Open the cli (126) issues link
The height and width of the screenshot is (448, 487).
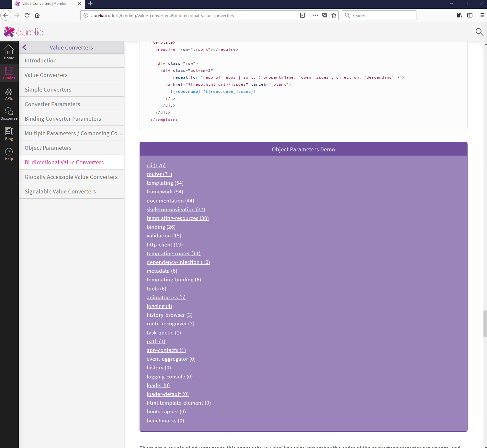156,165
